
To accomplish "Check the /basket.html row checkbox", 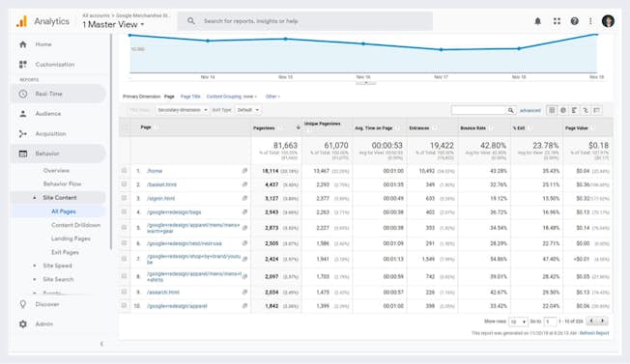I will [x=124, y=184].
